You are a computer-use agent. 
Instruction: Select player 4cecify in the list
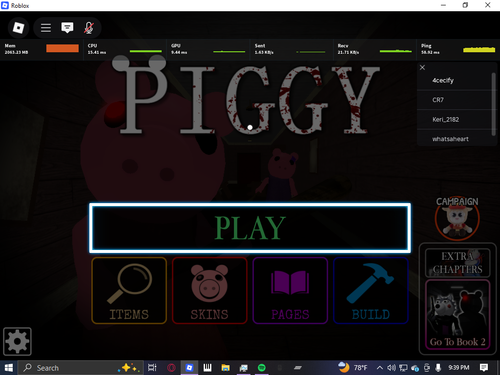454,80
